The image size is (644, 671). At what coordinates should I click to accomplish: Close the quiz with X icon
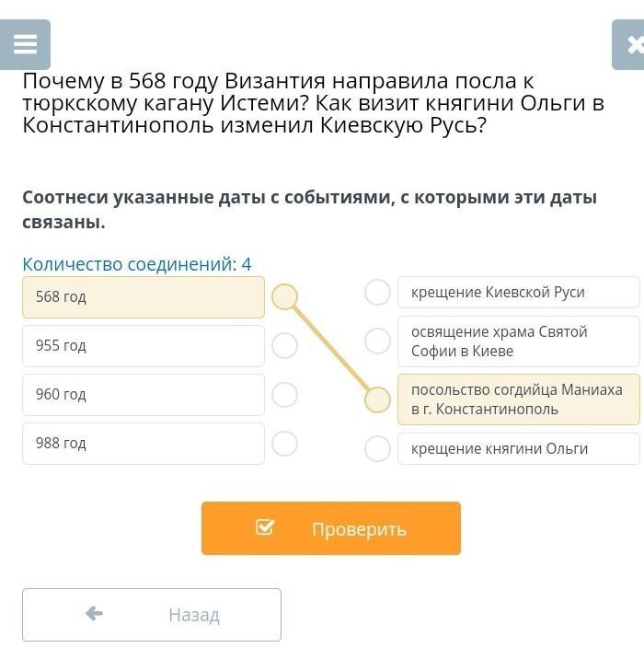tap(633, 44)
